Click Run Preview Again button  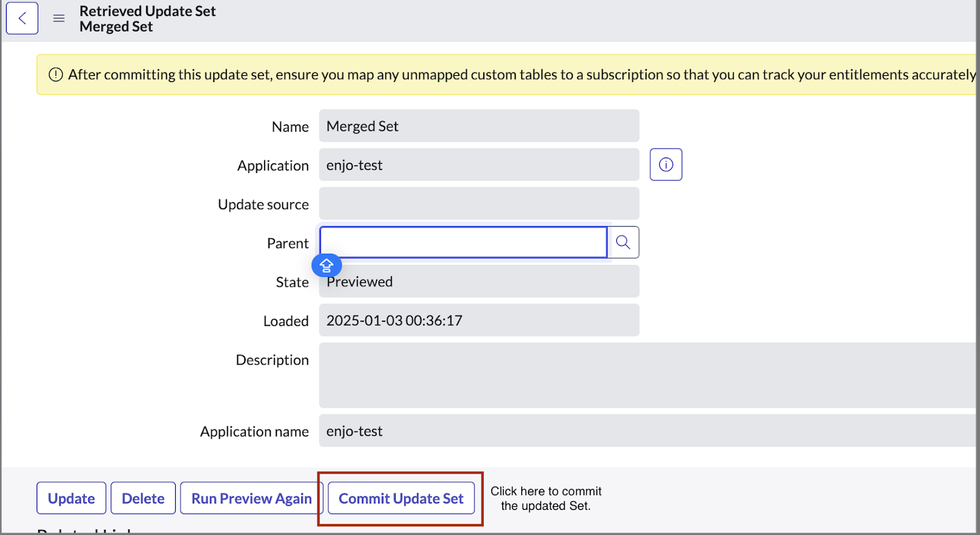(x=252, y=498)
